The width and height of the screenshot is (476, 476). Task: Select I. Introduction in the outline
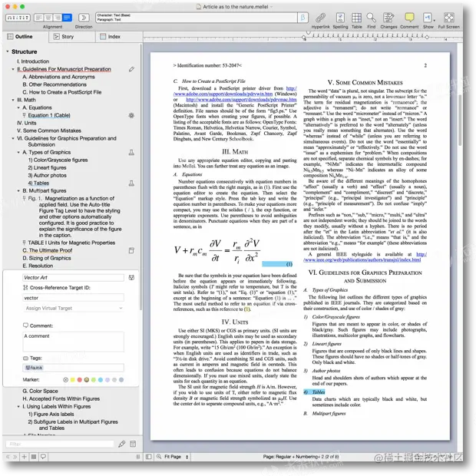tap(33, 61)
